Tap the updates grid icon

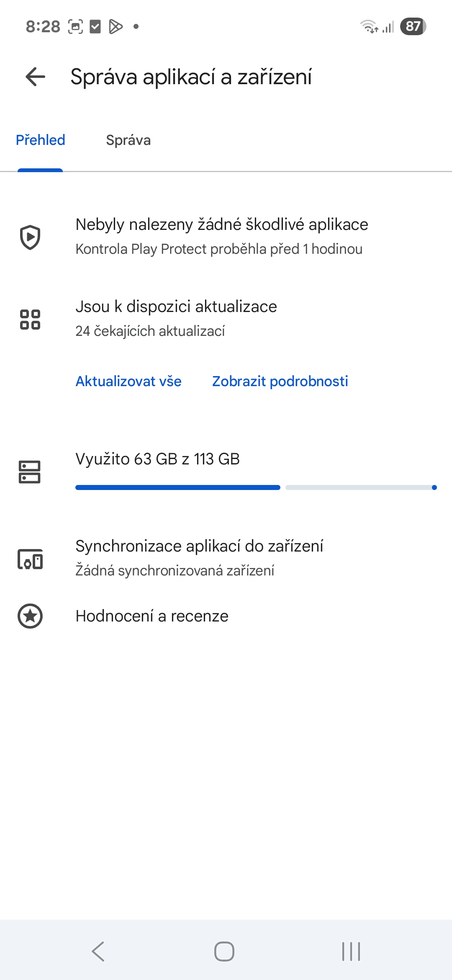click(x=30, y=320)
